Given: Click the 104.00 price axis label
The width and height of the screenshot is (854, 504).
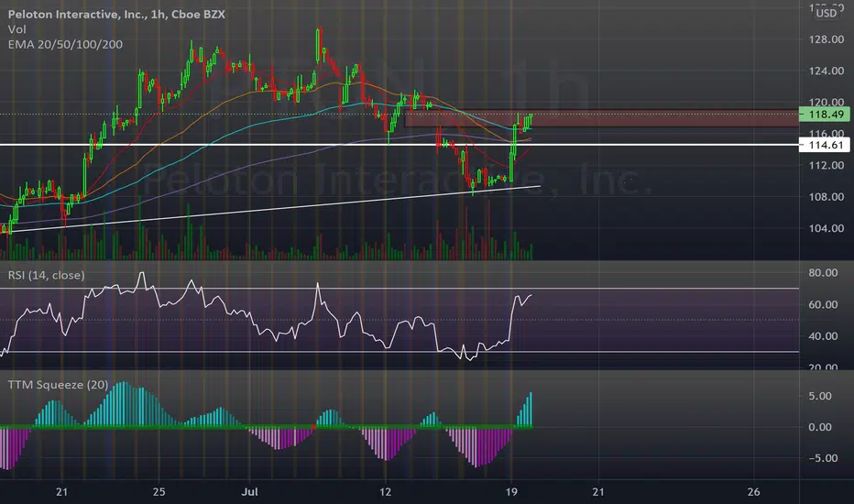Looking at the screenshot, I should pos(827,228).
